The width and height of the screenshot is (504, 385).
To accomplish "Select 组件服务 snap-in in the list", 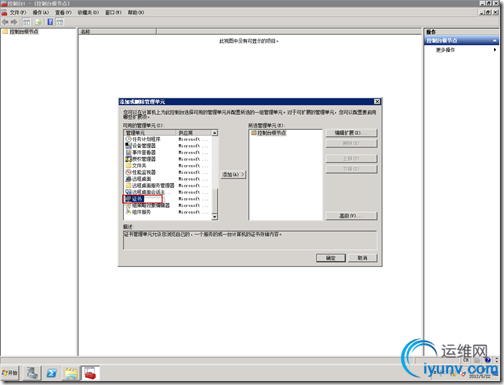I will point(138,212).
